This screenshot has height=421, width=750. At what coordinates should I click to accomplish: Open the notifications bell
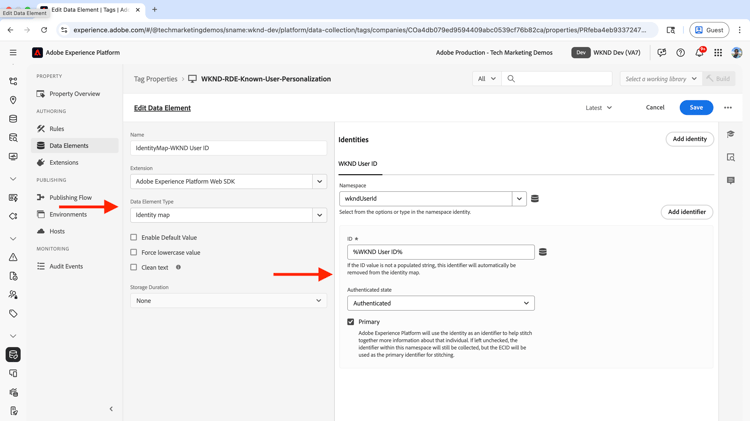pyautogui.click(x=699, y=52)
